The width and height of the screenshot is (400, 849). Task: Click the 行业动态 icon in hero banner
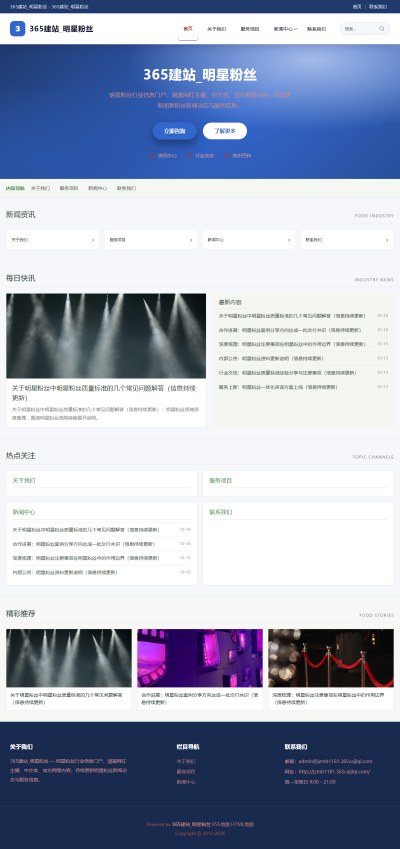(189, 155)
